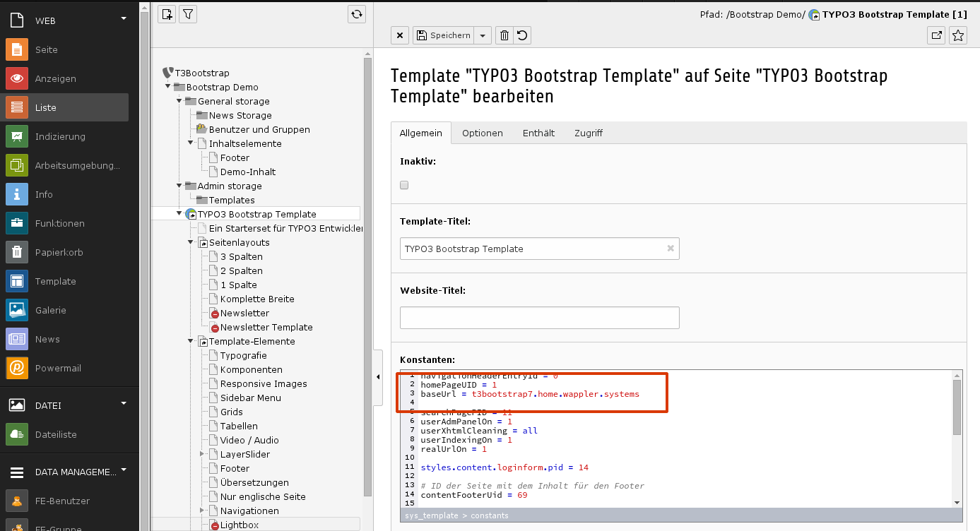Open the Powermail module
Viewport: 980px width, 531px height.
click(x=17, y=368)
